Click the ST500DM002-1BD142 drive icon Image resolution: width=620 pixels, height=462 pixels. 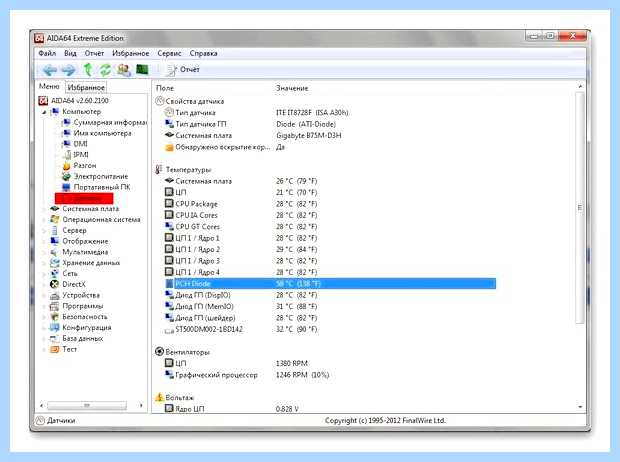point(169,330)
